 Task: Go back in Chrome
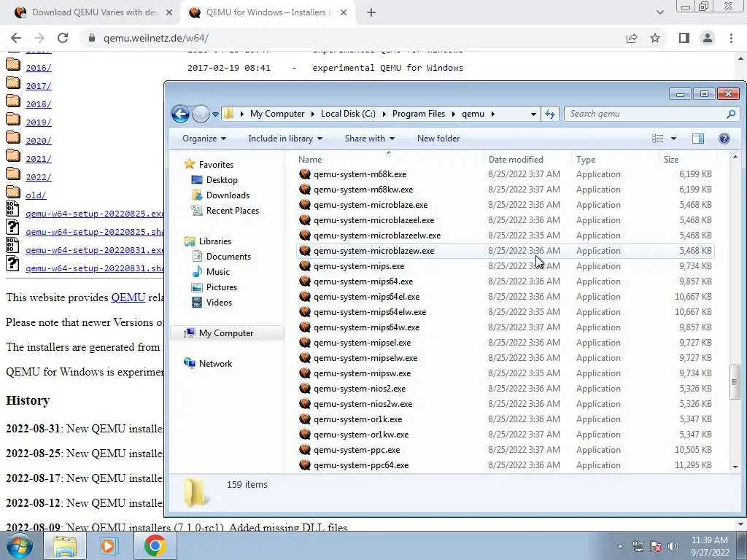[16, 38]
